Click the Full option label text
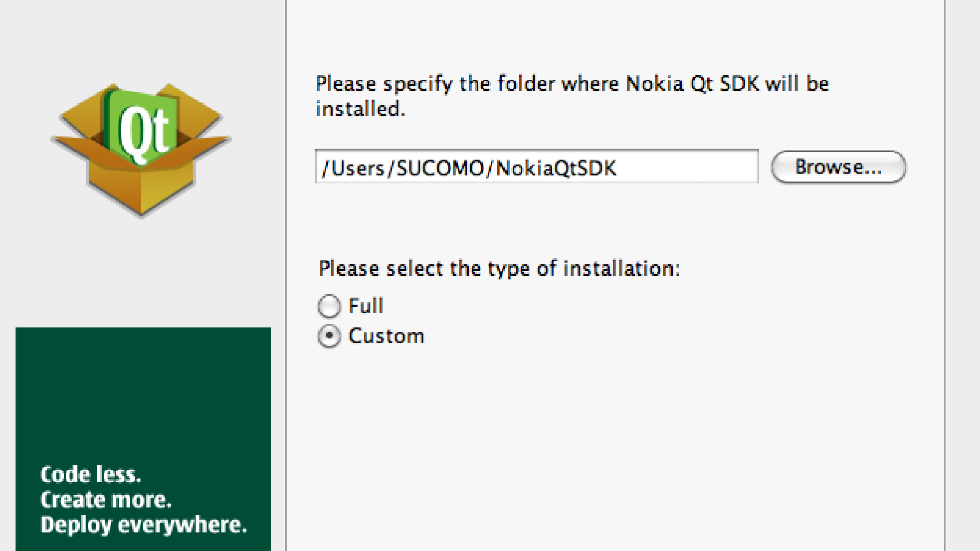Image resolution: width=980 pixels, height=551 pixels. pos(365,305)
